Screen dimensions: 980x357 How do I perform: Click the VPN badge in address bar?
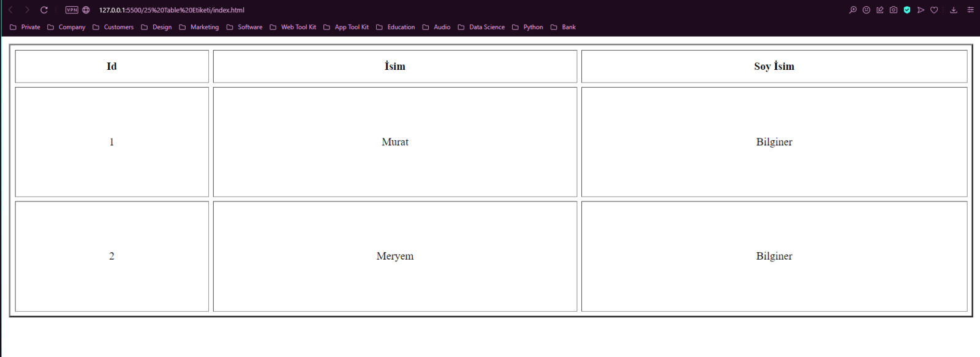point(72,10)
